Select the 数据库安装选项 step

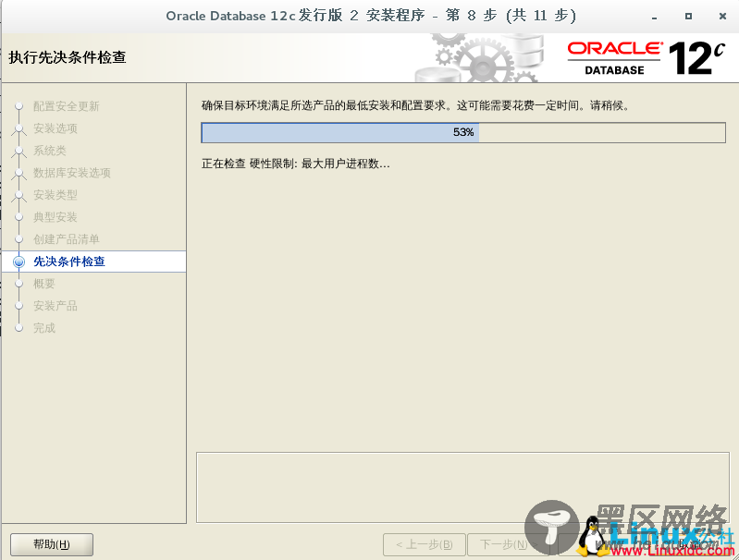(x=71, y=173)
